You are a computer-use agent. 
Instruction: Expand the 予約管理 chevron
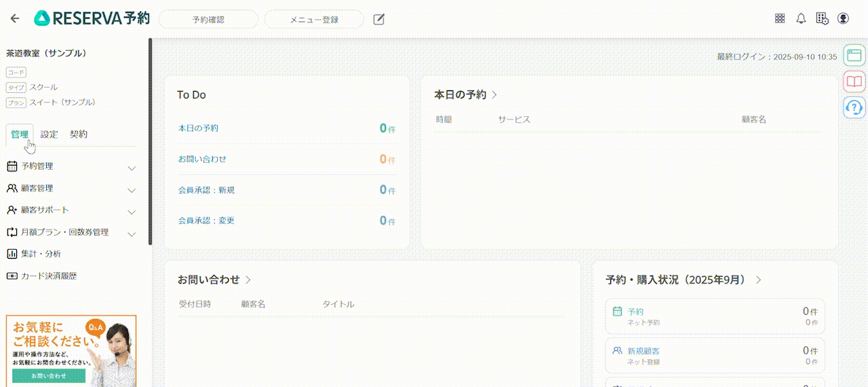coord(132,168)
